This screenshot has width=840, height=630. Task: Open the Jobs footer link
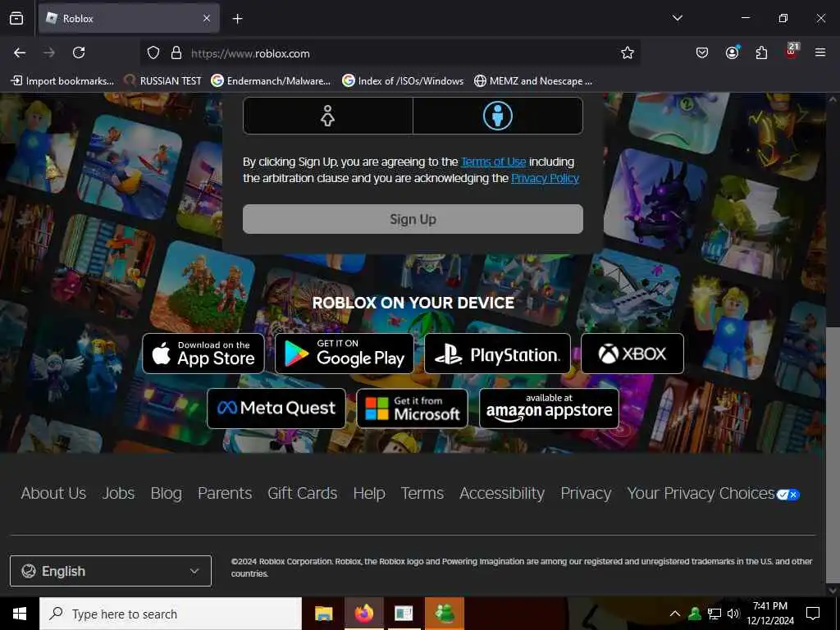click(x=118, y=493)
